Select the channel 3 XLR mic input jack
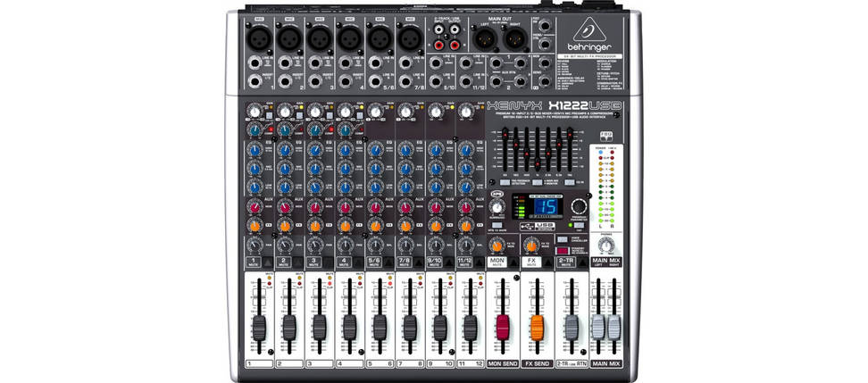868x383 pixels. tap(320, 38)
